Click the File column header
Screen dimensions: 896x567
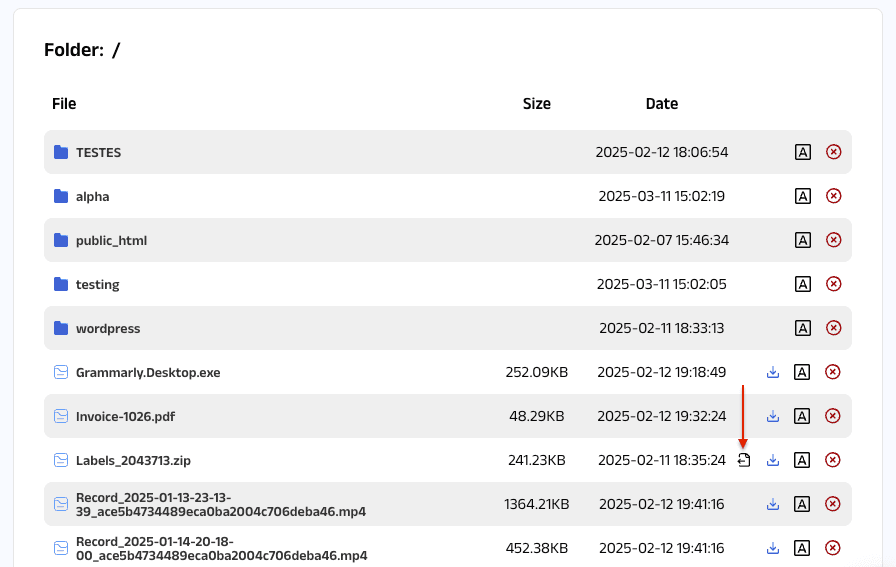coord(64,104)
